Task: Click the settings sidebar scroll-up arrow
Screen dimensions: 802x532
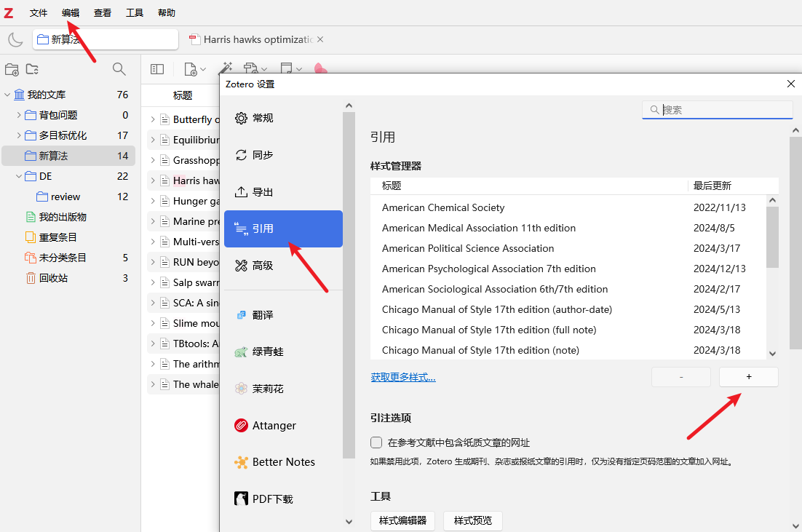Action: click(349, 106)
